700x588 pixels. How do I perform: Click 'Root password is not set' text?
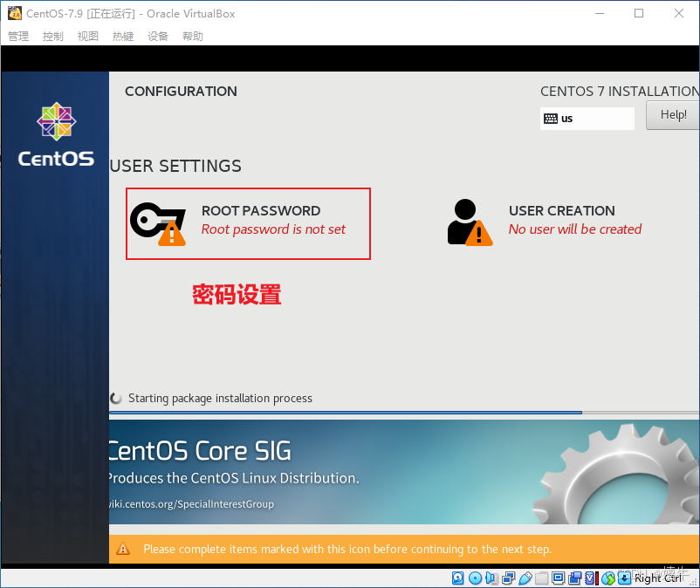coord(273,229)
